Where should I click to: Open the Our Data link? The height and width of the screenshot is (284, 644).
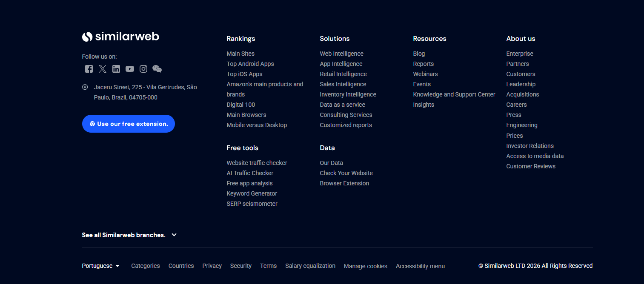point(332,163)
